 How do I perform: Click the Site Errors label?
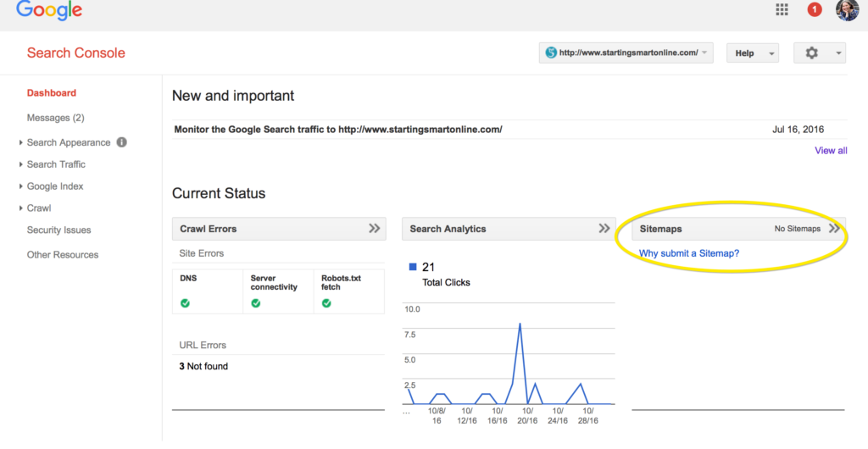coord(202,253)
